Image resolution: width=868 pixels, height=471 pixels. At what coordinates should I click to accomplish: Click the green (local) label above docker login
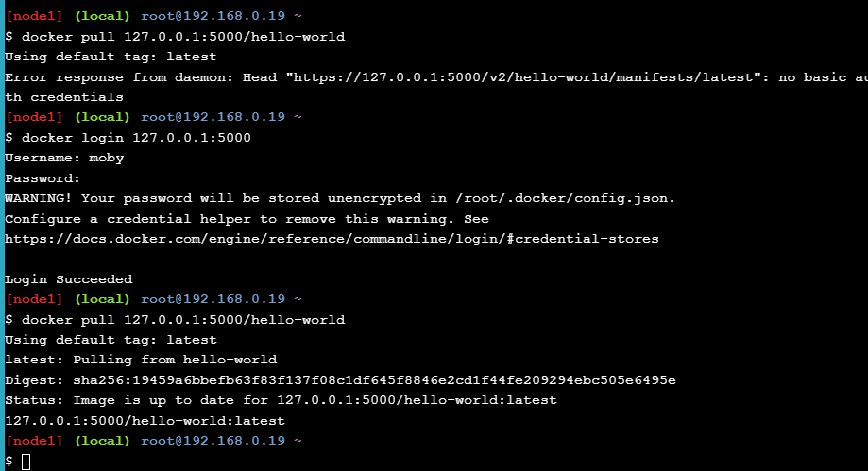point(102,117)
